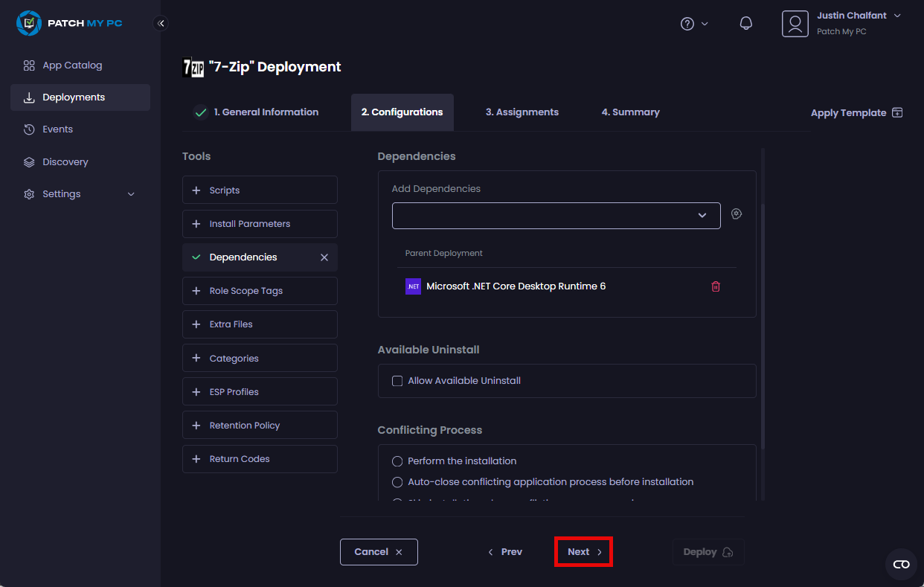
Task: Click the Next button
Action: coord(583,552)
